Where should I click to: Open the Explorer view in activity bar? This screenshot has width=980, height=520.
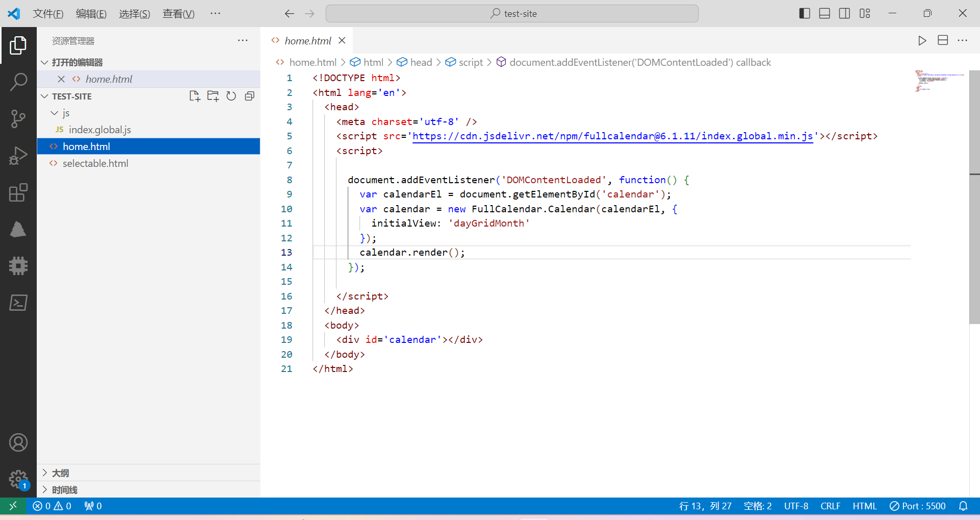click(18, 45)
